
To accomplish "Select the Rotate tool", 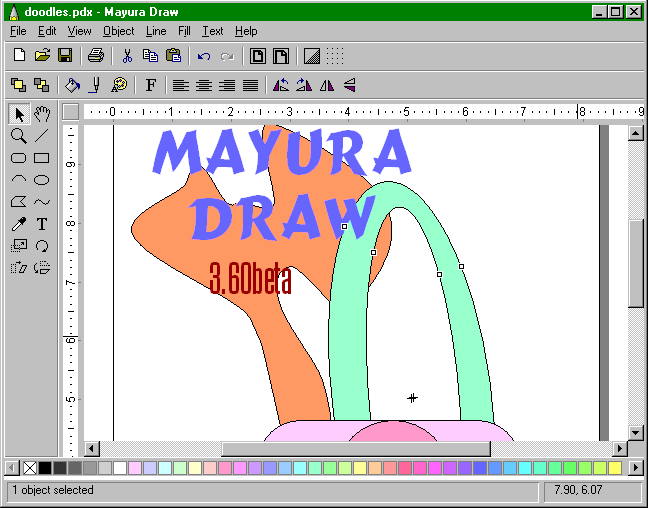I will coord(42,246).
